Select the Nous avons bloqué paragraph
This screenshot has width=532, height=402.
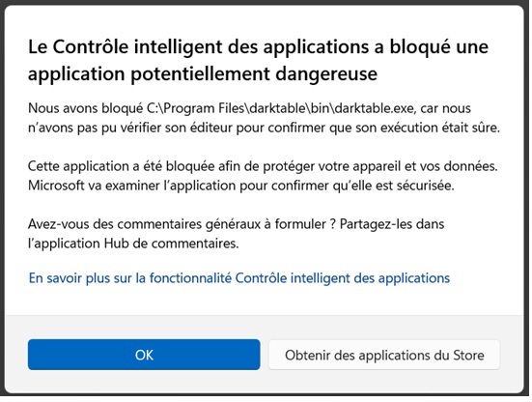[264, 118]
